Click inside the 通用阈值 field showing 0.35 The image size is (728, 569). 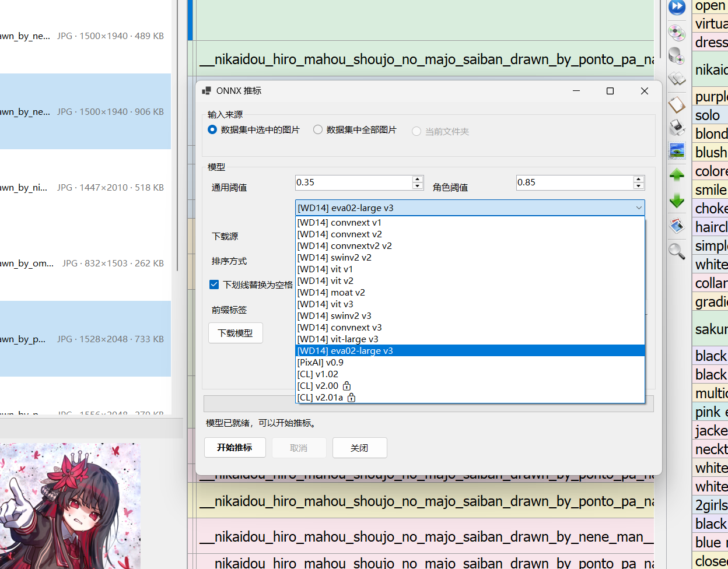click(353, 182)
